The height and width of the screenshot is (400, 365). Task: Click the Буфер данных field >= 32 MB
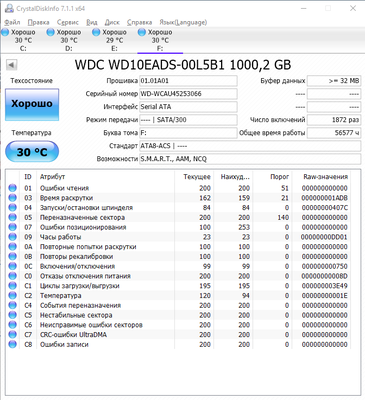coord(334,81)
